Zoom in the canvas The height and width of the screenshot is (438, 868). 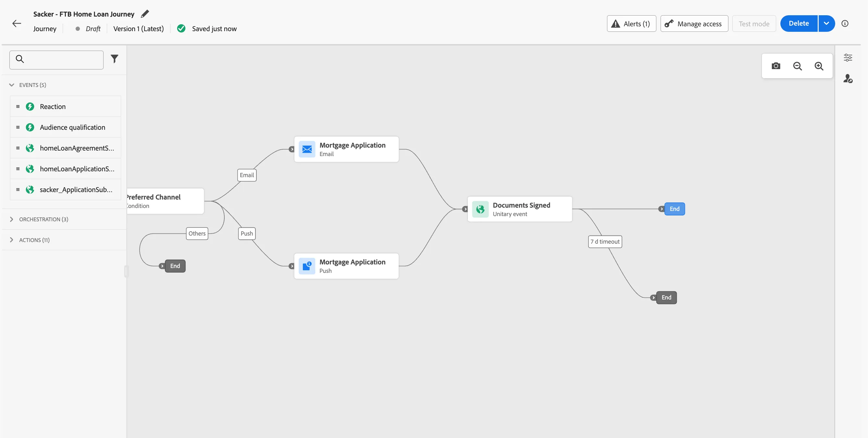pos(819,66)
